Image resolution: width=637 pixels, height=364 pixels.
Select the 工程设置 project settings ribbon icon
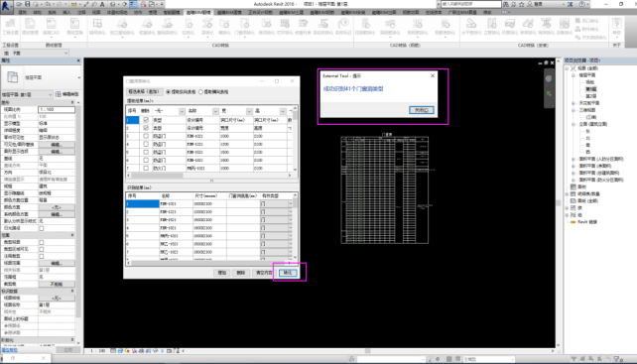click(x=10, y=27)
